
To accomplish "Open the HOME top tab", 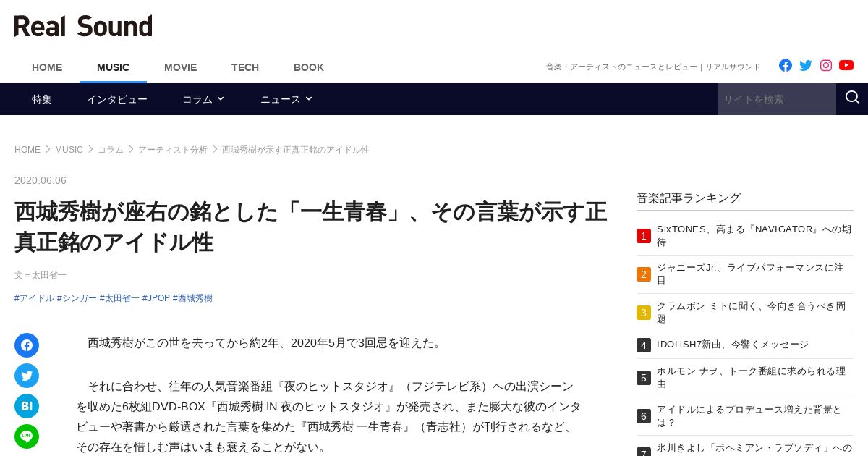I will click(47, 67).
